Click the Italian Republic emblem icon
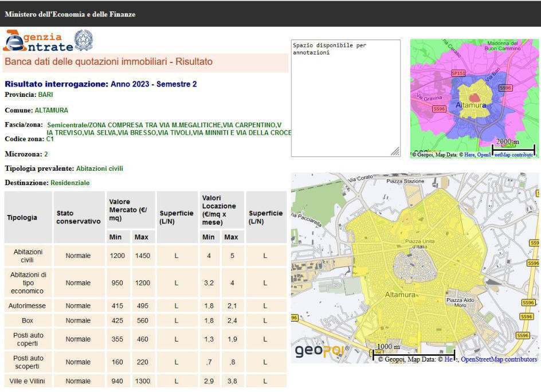Image resolution: width=541 pixels, height=392 pixels. tap(84, 40)
